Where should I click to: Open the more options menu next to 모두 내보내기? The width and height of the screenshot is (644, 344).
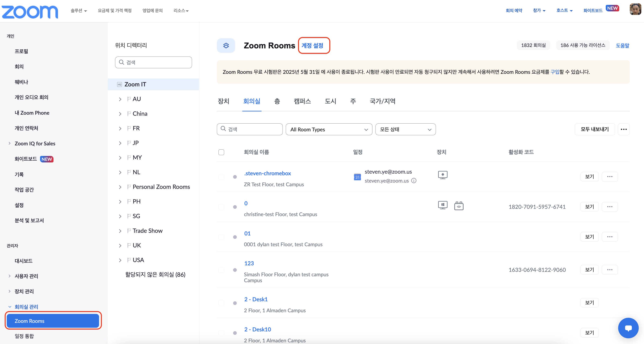point(624,129)
